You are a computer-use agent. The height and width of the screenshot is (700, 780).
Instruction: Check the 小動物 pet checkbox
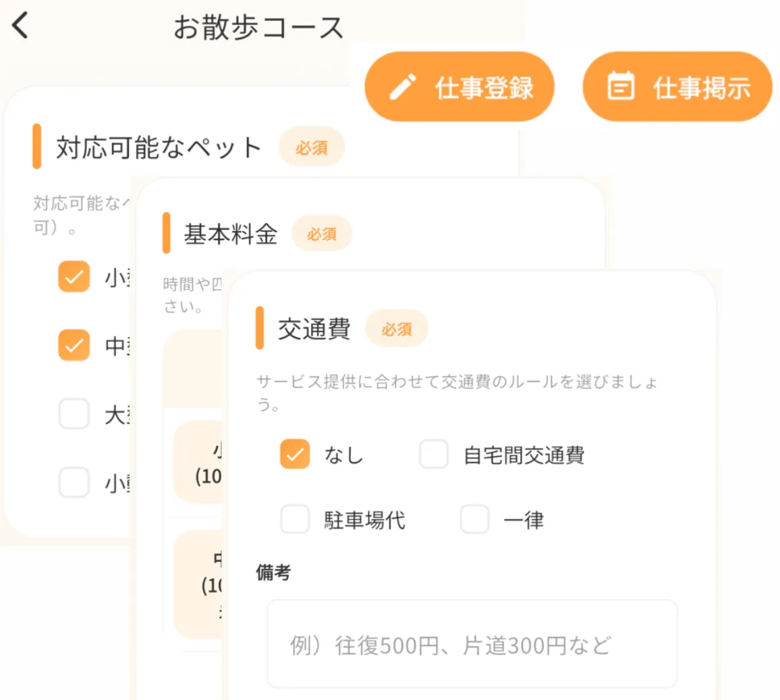74,483
